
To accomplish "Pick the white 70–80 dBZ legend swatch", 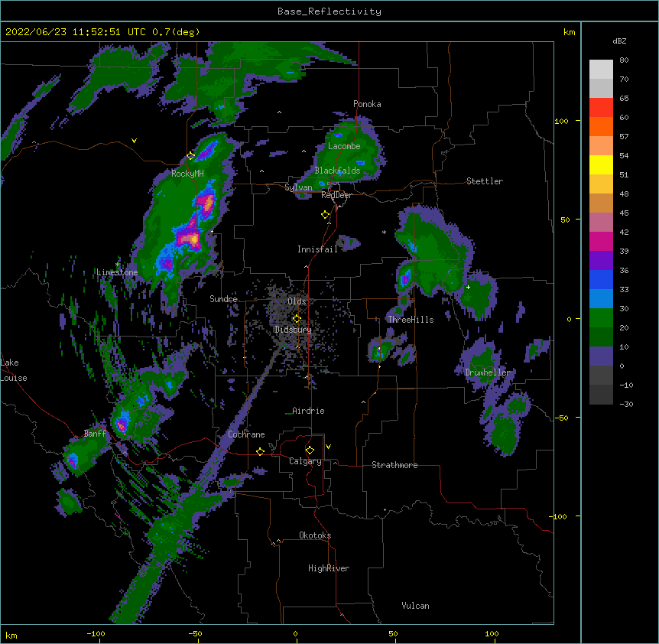I will click(x=601, y=70).
